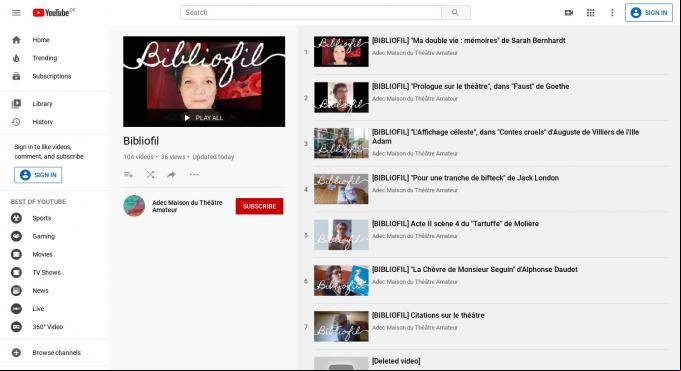Click the Home icon in sidebar
Image resolution: width=681 pixels, height=371 pixels.
pyautogui.click(x=16, y=40)
